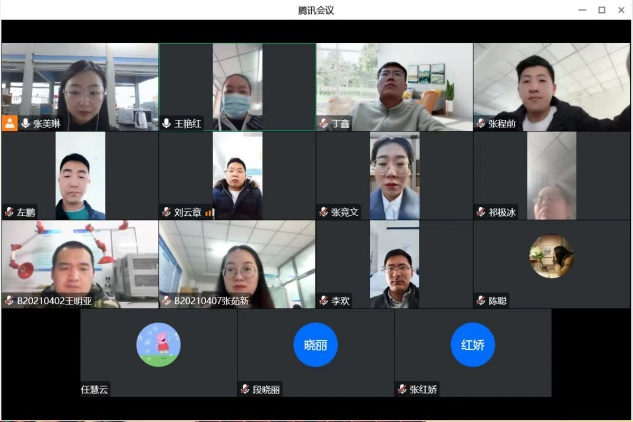Click the muted mic icon beside 段晓丽
633x422 pixels.
(x=244, y=389)
